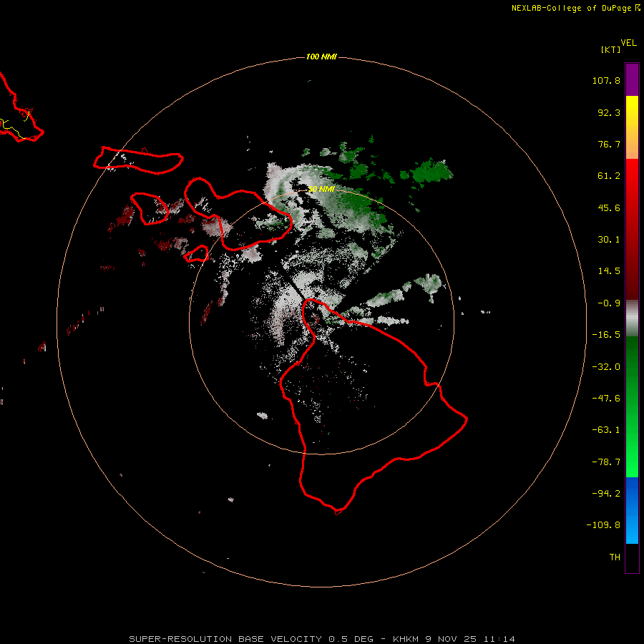Pick the black TH segment of the color bar
644x644 pixels.
tap(632, 558)
